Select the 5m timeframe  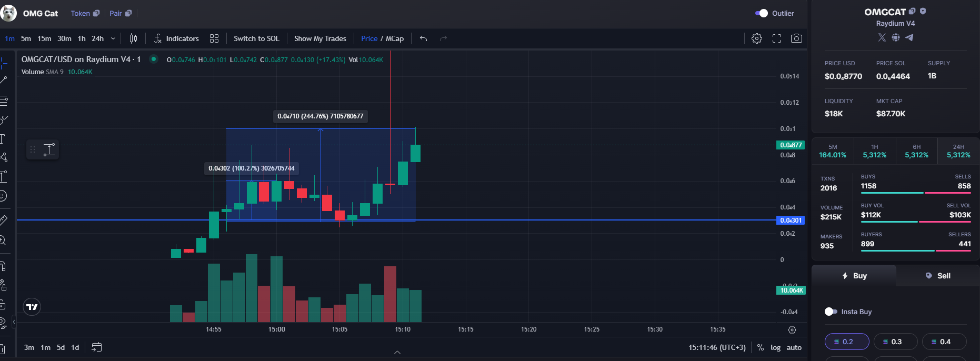click(x=26, y=38)
